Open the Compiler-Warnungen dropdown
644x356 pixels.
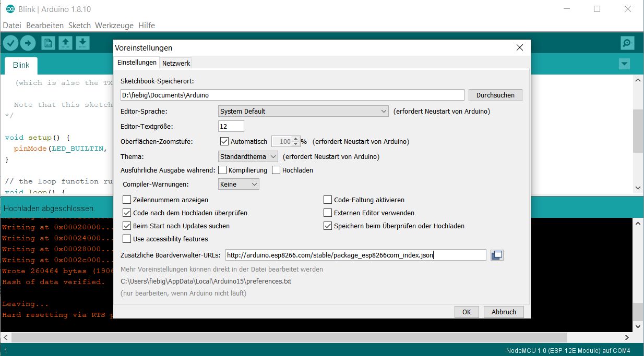(238, 184)
